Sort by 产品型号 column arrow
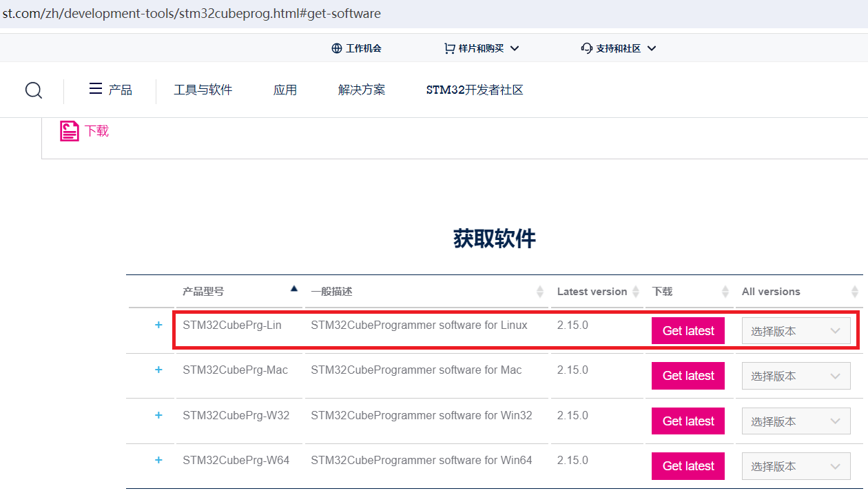This screenshot has width=868, height=502. (x=294, y=288)
